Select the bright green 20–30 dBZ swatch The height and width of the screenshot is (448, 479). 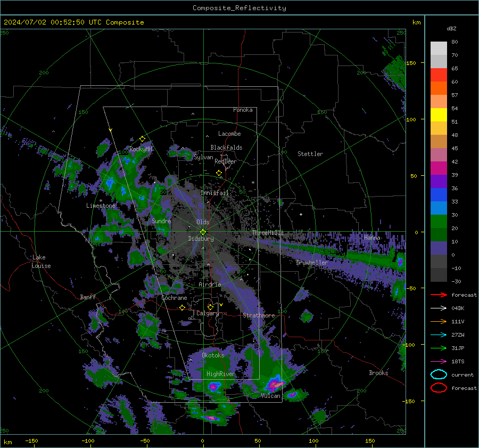click(439, 221)
